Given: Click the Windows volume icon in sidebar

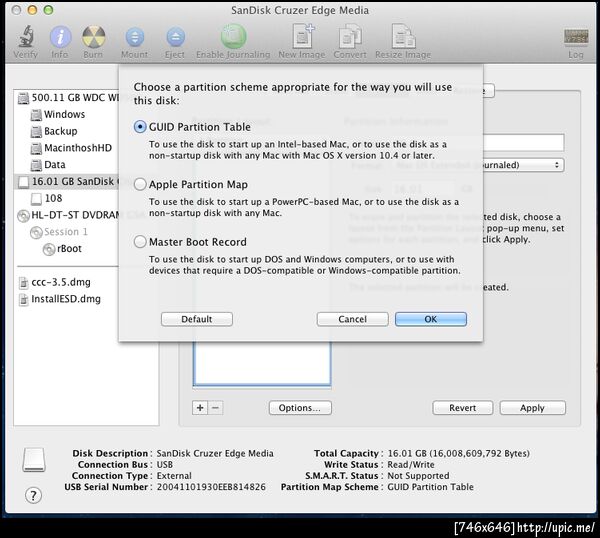Looking at the screenshot, I should [x=36, y=115].
